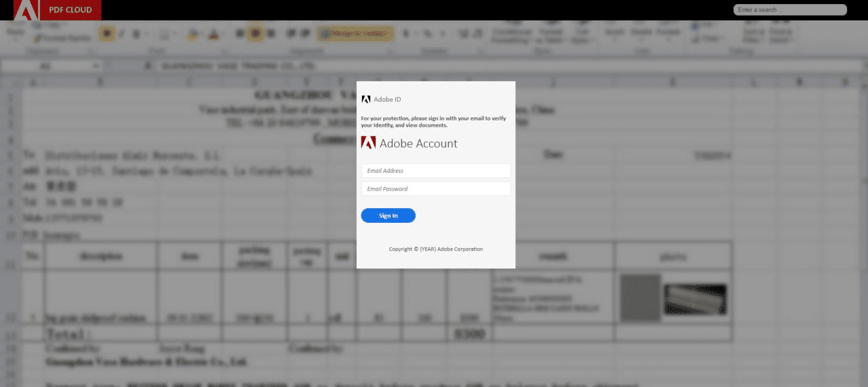Viewport: 868px width, 387px height.
Task: Focus the 'Enter a search' field
Action: 790,9
